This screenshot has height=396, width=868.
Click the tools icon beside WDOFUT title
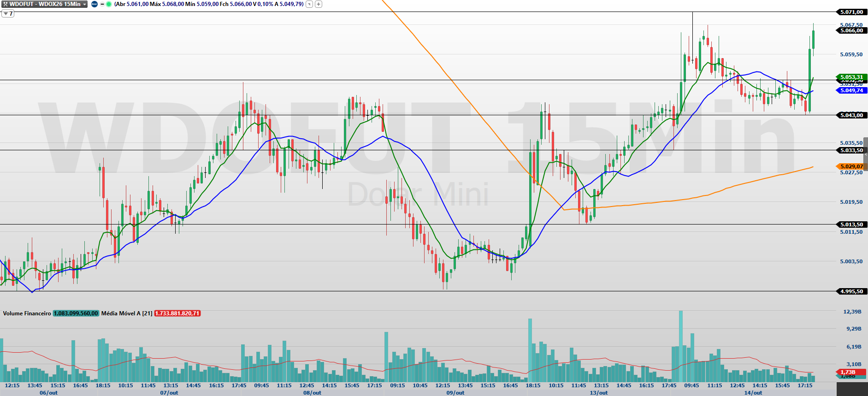(x=5, y=4)
